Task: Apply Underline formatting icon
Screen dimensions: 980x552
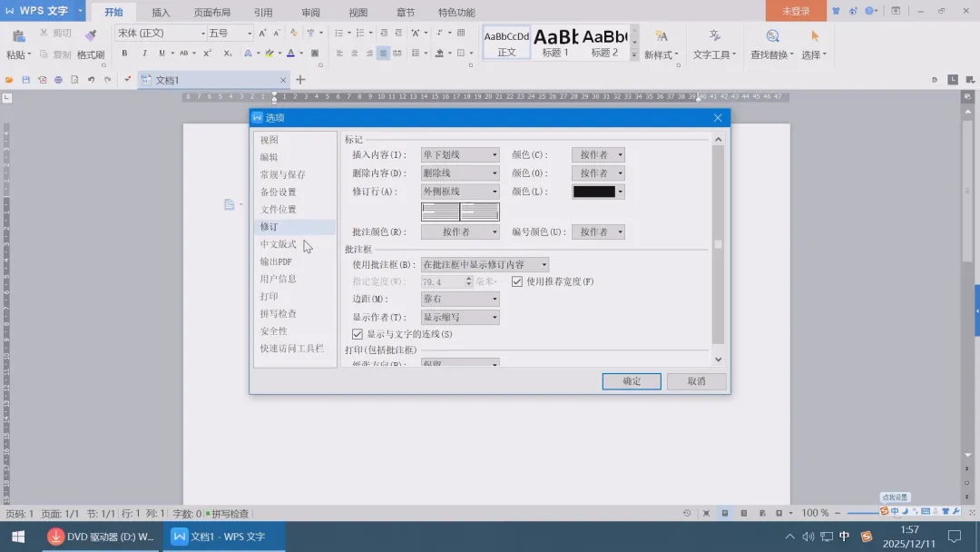Action: click(162, 54)
